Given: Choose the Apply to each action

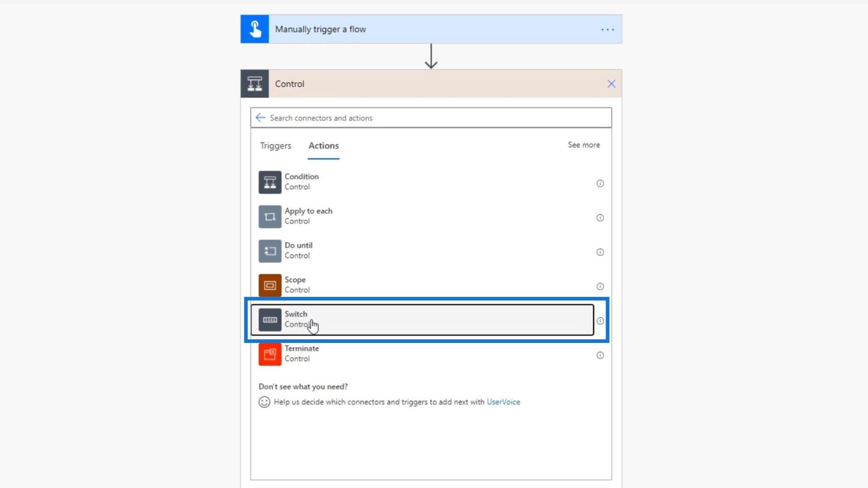Looking at the screenshot, I should 423,216.
